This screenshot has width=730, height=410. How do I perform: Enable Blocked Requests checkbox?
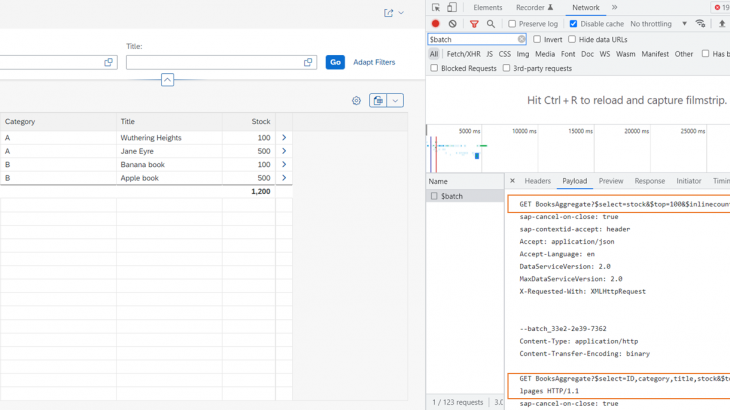434,68
